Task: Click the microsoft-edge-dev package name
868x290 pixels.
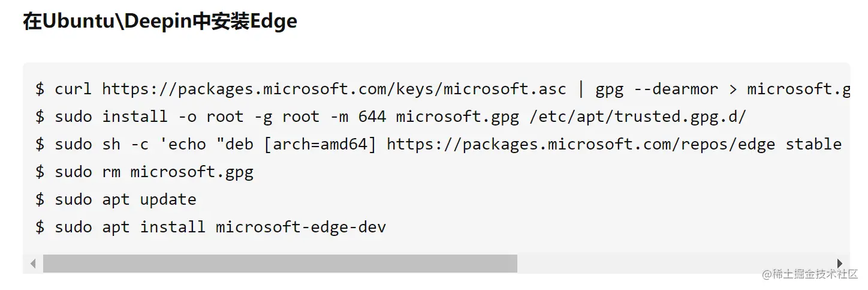Action: point(300,228)
